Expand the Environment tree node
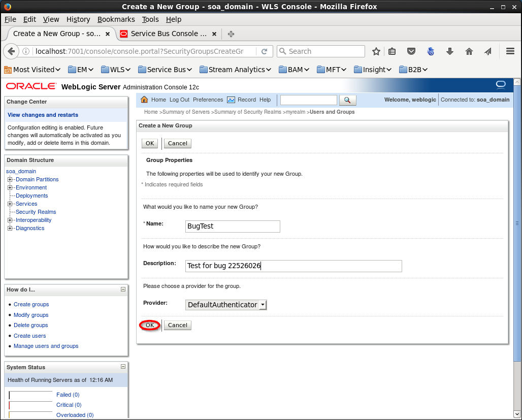 (x=10, y=187)
